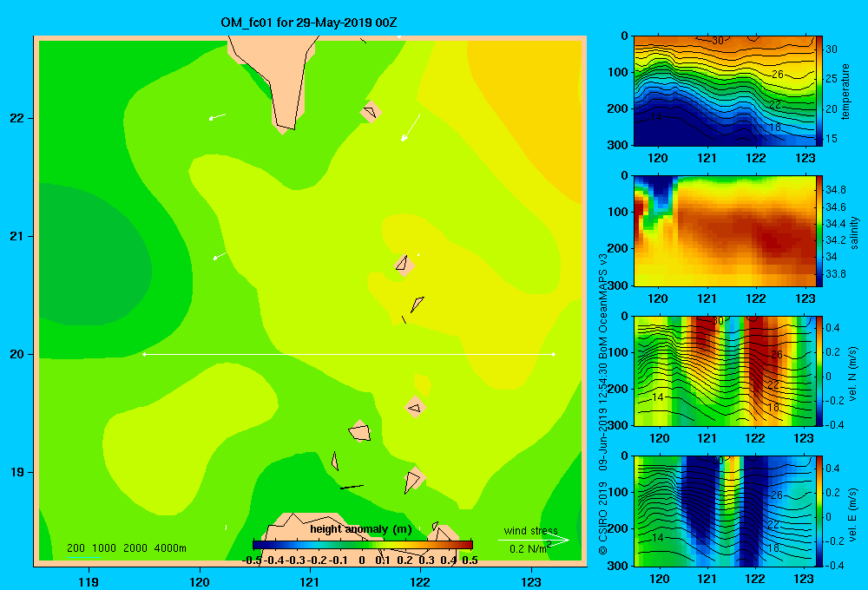Click latitude label 21 on main map
The width and height of the screenshot is (868, 590).
click(x=16, y=236)
